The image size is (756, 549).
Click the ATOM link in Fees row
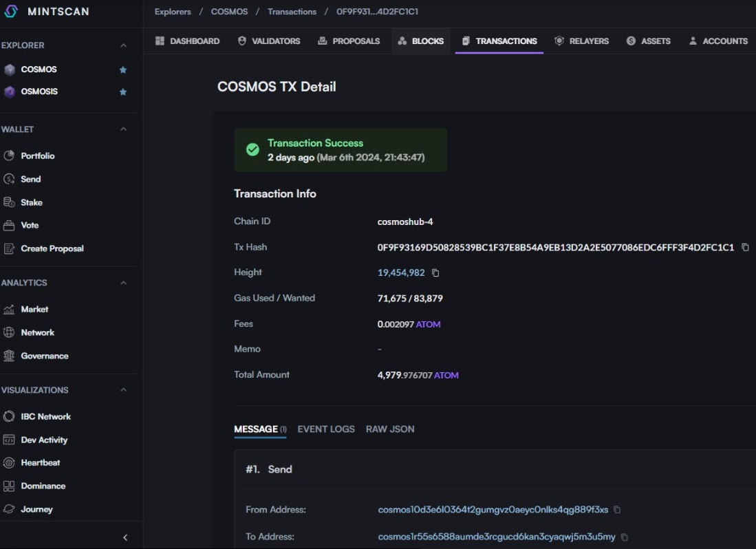(x=428, y=325)
